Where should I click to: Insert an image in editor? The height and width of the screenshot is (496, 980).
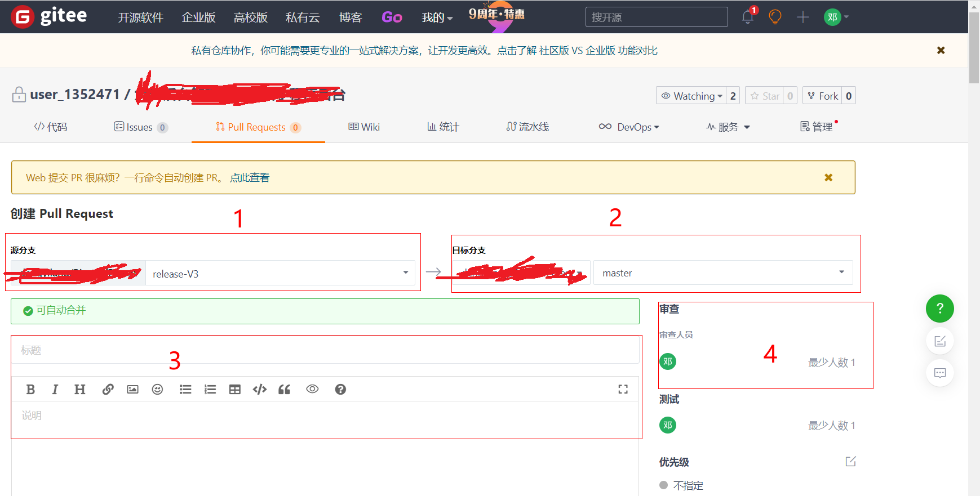132,389
